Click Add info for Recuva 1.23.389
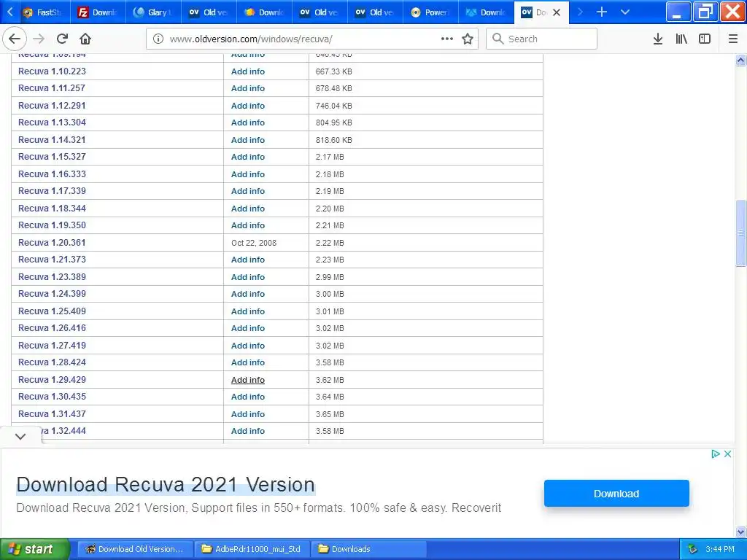The height and width of the screenshot is (560, 747). click(x=248, y=277)
